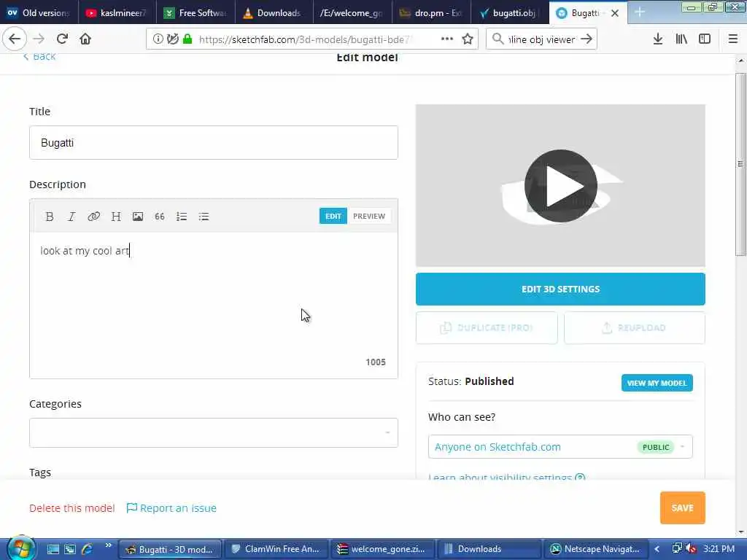Open Firefox downloads panel
The height and width of the screenshot is (560, 747).
pos(658,39)
